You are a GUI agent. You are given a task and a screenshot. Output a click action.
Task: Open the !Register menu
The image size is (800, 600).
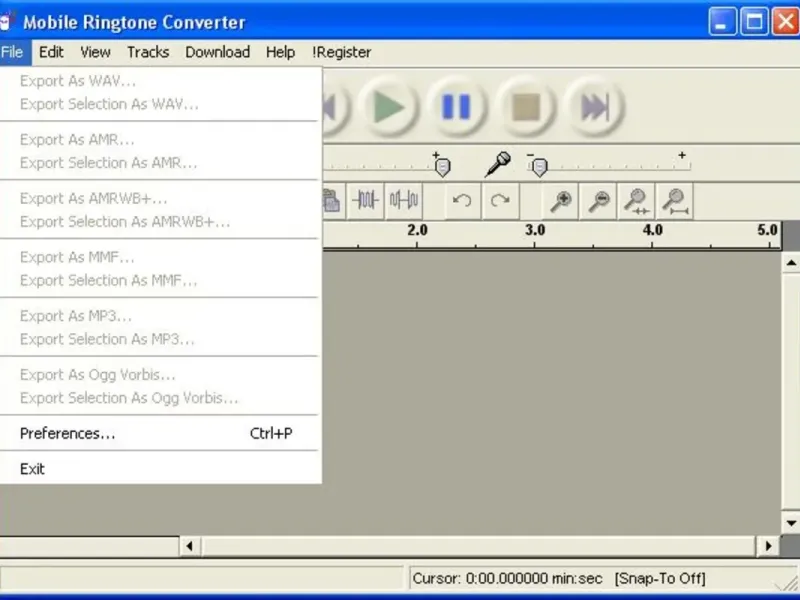[341, 52]
